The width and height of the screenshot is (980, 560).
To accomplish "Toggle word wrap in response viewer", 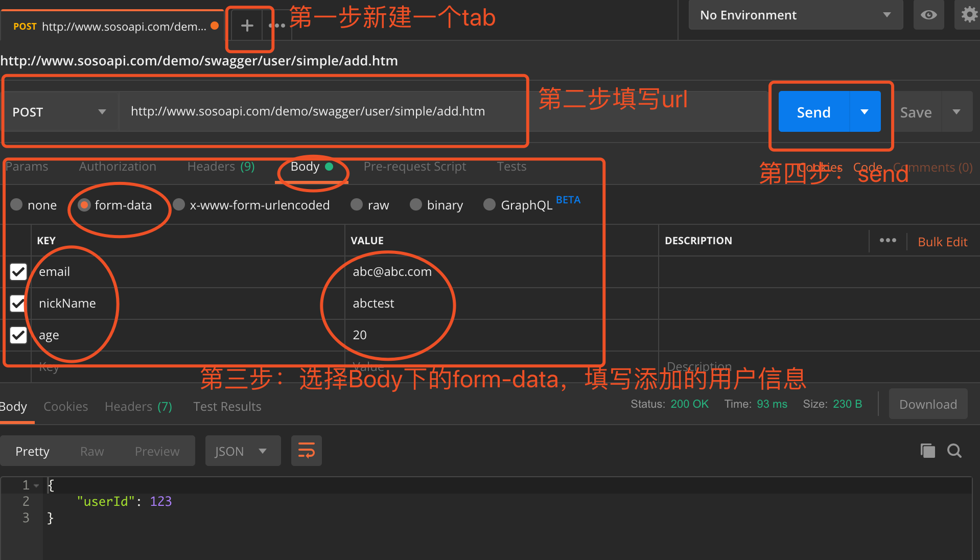I will click(306, 451).
